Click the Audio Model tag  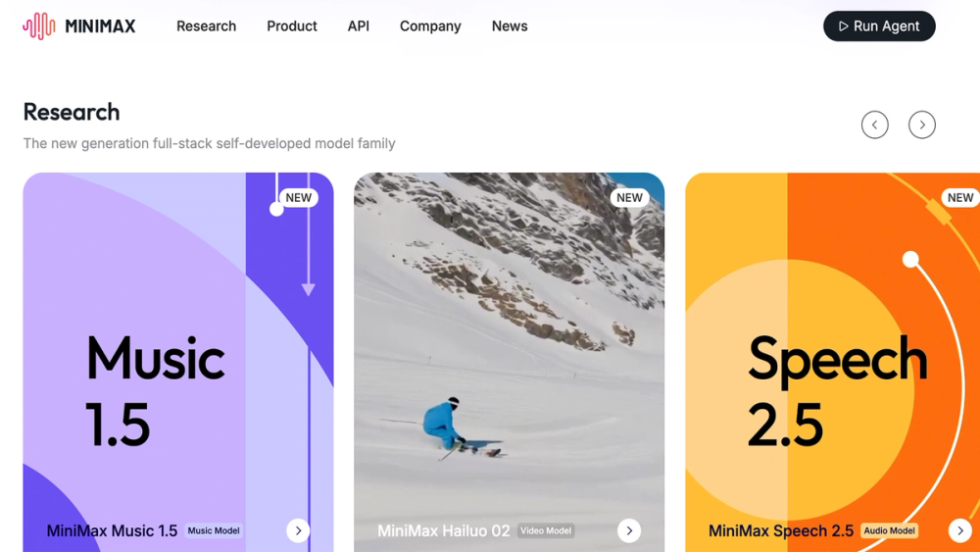pyautogui.click(x=889, y=530)
